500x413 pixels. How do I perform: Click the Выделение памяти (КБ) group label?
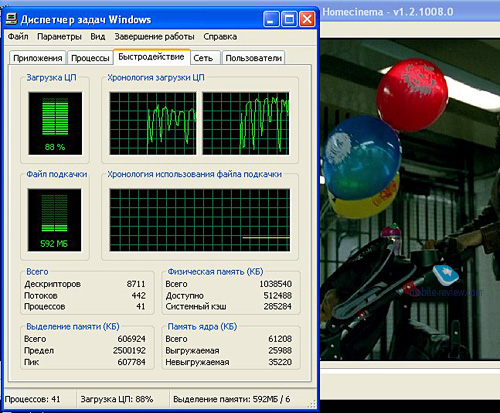coord(73,326)
